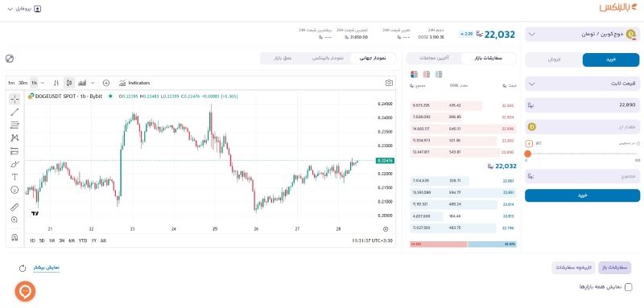Take a chart snapshot with camera icon

(x=389, y=83)
